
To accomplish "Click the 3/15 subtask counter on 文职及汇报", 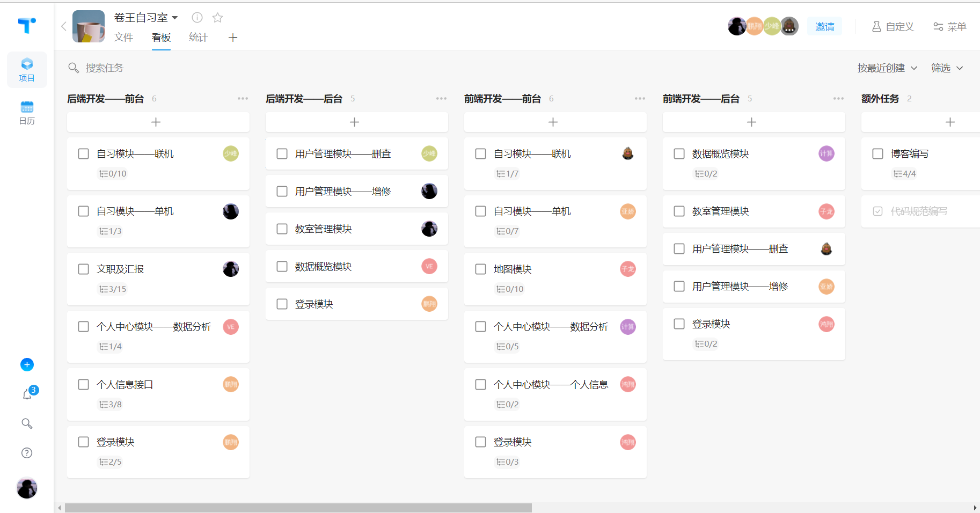I will click(113, 289).
